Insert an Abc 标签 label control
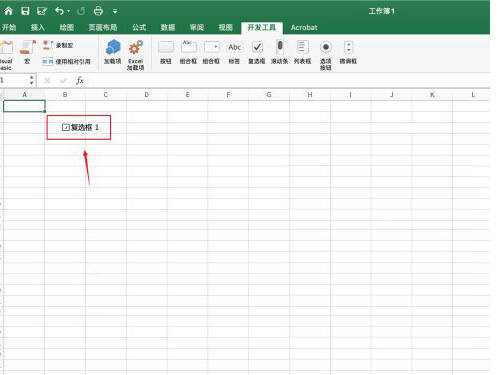Image resolution: width=500 pixels, height=375 pixels. point(234,52)
